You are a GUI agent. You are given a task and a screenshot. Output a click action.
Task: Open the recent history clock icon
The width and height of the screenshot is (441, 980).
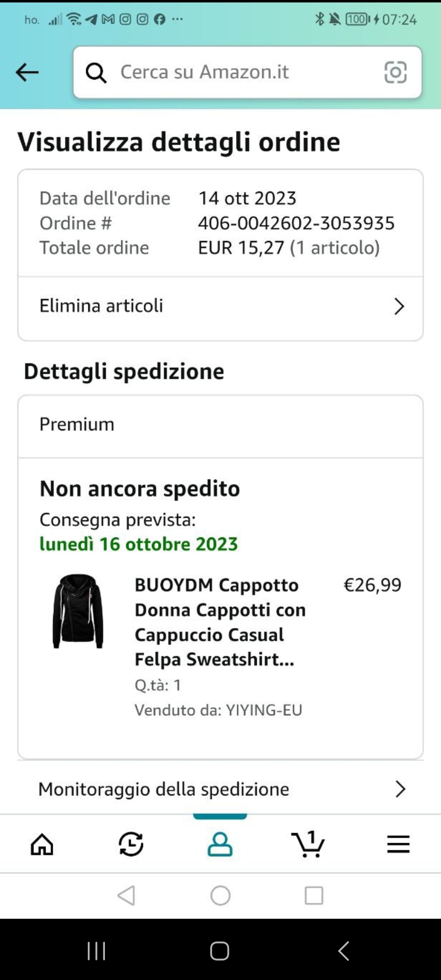131,844
